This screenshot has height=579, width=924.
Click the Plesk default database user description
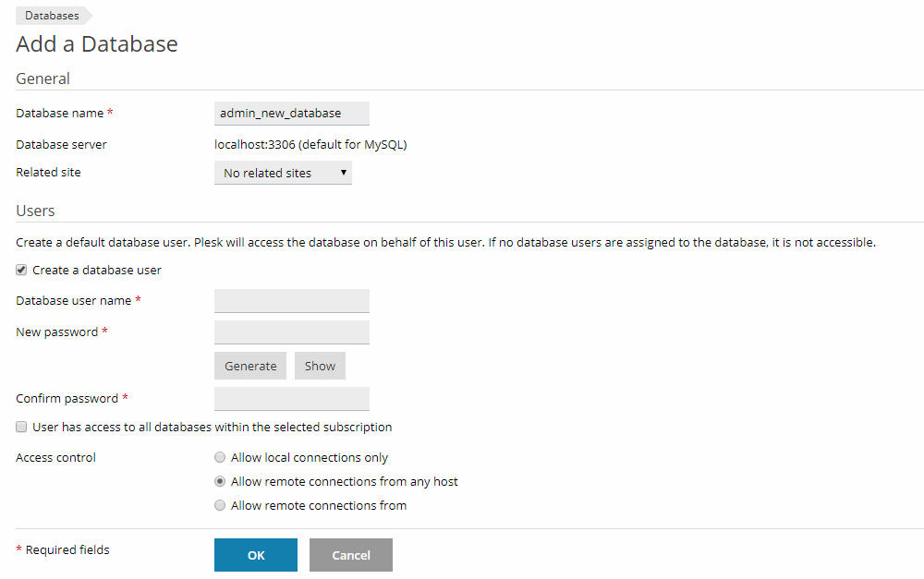[445, 242]
